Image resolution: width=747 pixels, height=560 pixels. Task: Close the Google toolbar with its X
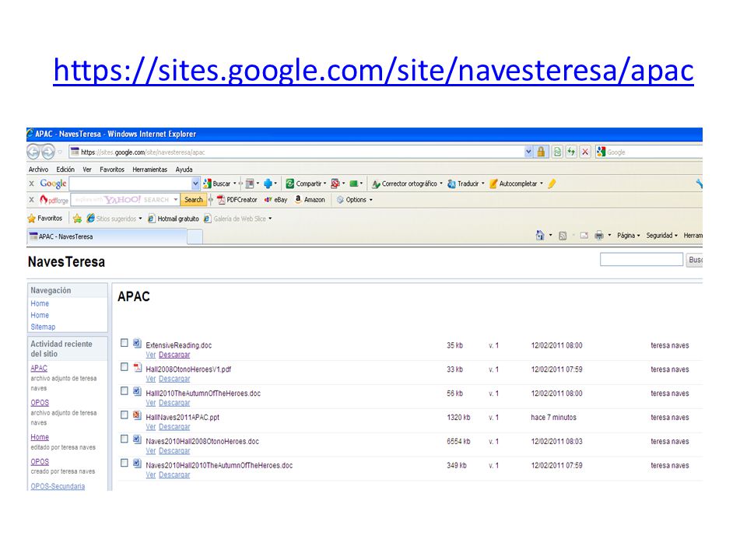pos(31,184)
